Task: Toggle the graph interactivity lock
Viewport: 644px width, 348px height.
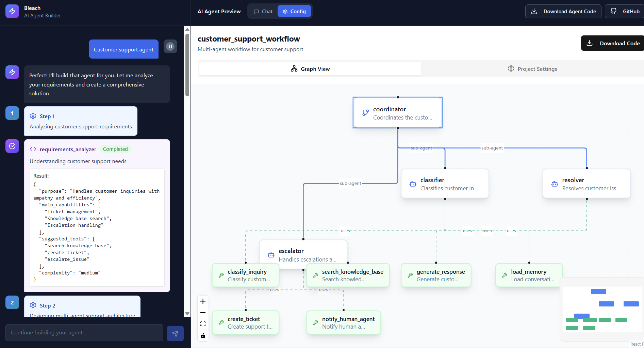Action: pos(203,335)
